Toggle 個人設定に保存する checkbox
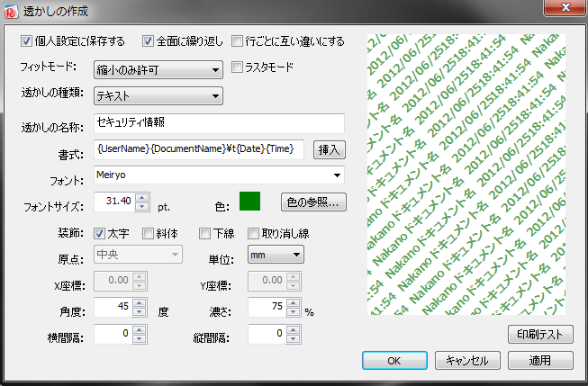 [x=26, y=40]
